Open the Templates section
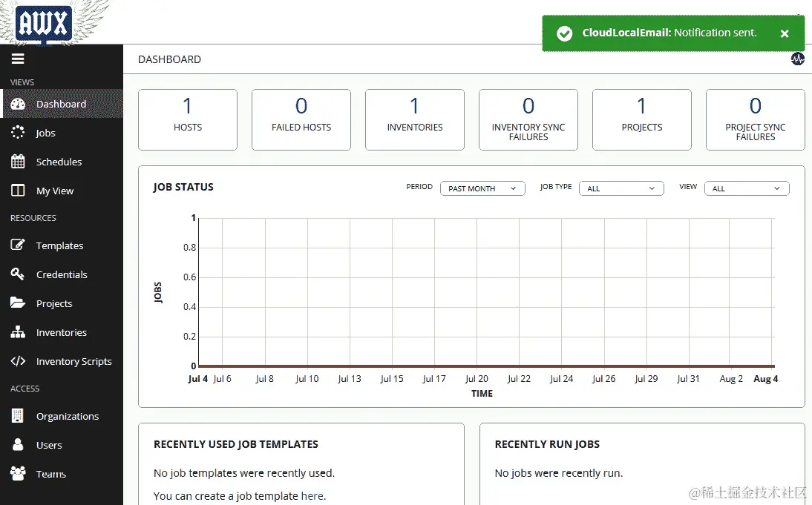 (x=59, y=245)
